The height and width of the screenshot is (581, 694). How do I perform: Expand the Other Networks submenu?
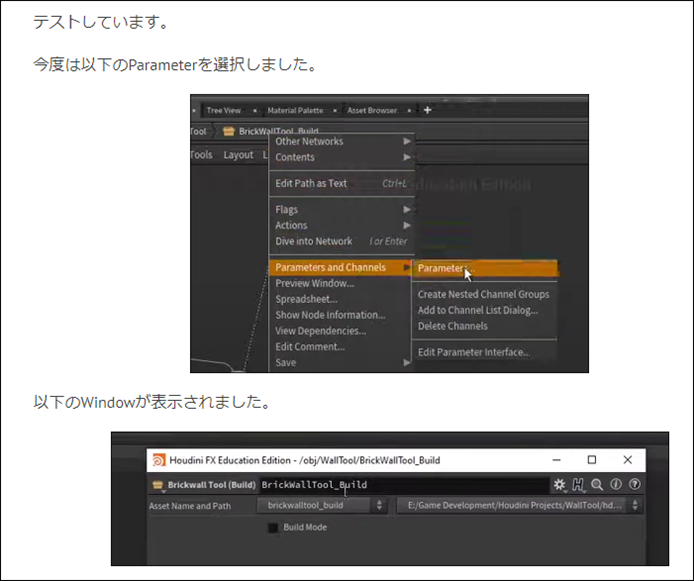click(x=342, y=141)
